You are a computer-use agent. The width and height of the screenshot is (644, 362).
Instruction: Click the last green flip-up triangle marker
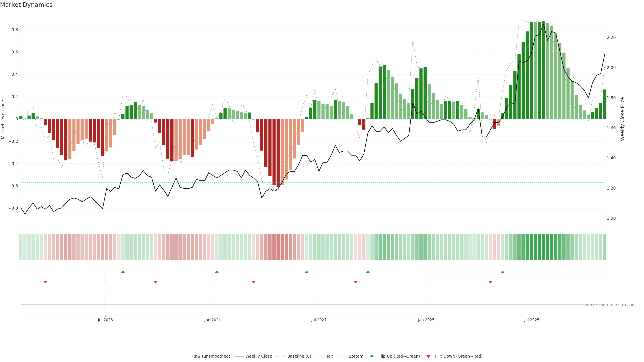(502, 272)
